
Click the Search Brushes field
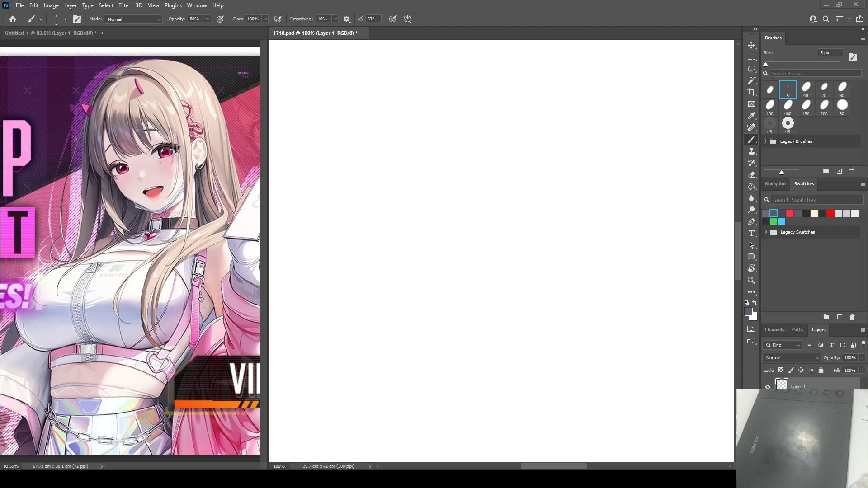tap(816, 73)
